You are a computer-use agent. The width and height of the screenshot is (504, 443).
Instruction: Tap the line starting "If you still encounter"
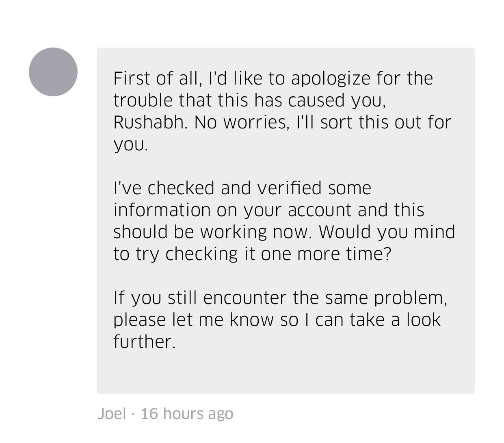point(280,298)
